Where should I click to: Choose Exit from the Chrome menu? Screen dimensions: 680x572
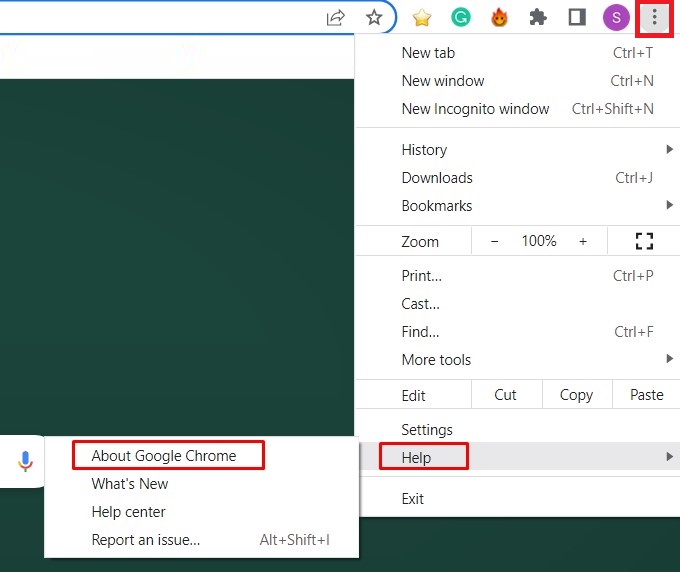pos(518,499)
